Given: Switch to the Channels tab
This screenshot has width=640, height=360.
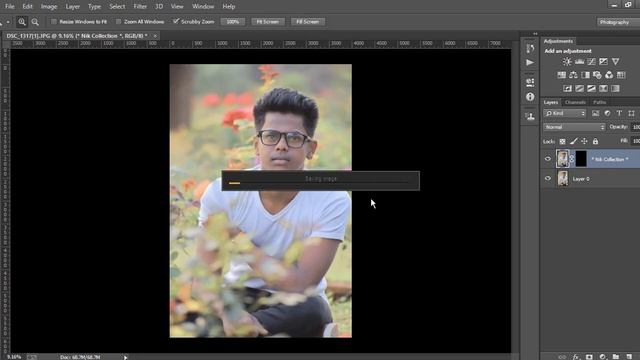Looking at the screenshot, I should [x=576, y=102].
